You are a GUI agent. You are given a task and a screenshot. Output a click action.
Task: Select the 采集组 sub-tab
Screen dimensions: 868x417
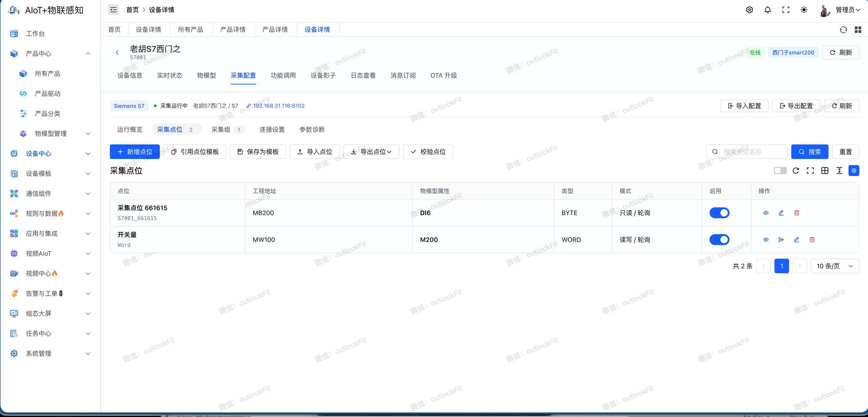228,130
